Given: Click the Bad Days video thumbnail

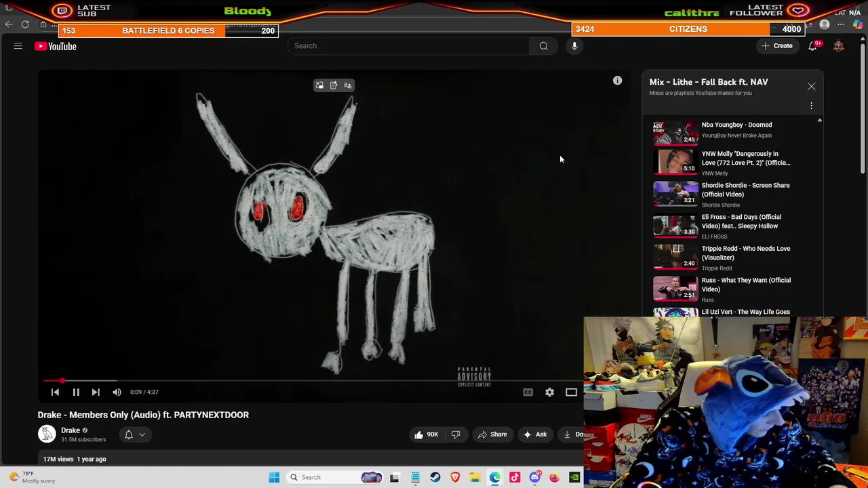Looking at the screenshot, I should (x=675, y=226).
